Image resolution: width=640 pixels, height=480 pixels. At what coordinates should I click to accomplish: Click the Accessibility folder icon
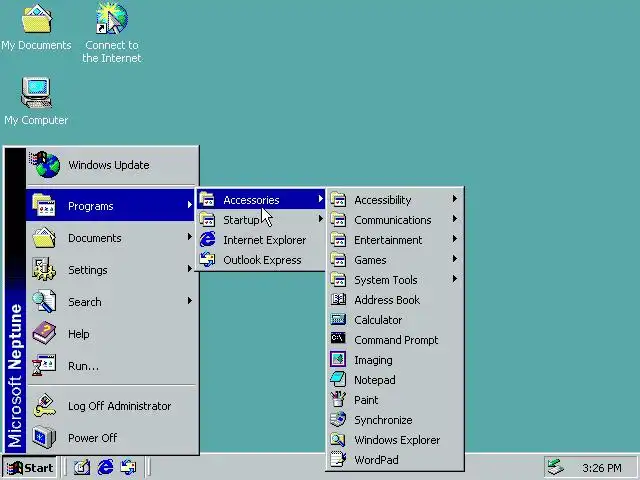click(x=338, y=200)
